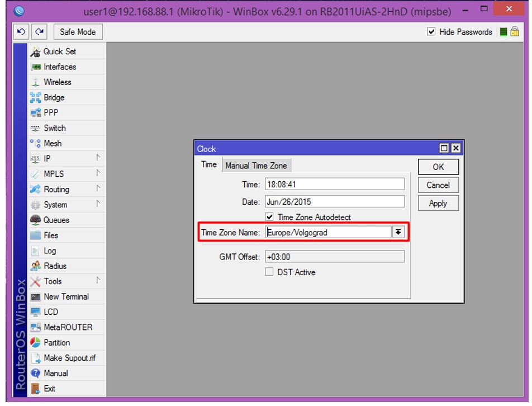Screen dimensions: 532x406
Task: Open the MetaROUTER section icon
Action: (36, 327)
